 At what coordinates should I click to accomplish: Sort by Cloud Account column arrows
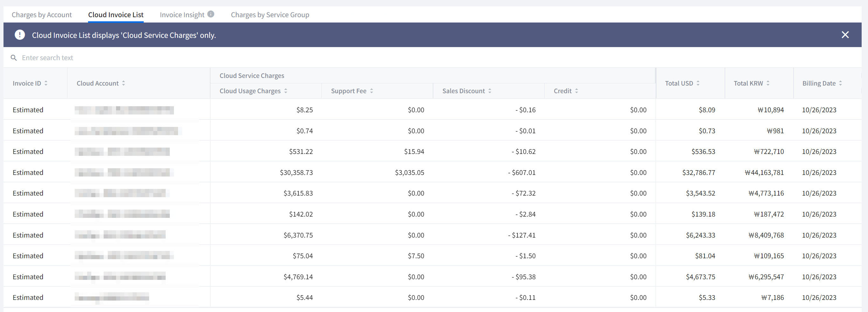(x=124, y=83)
